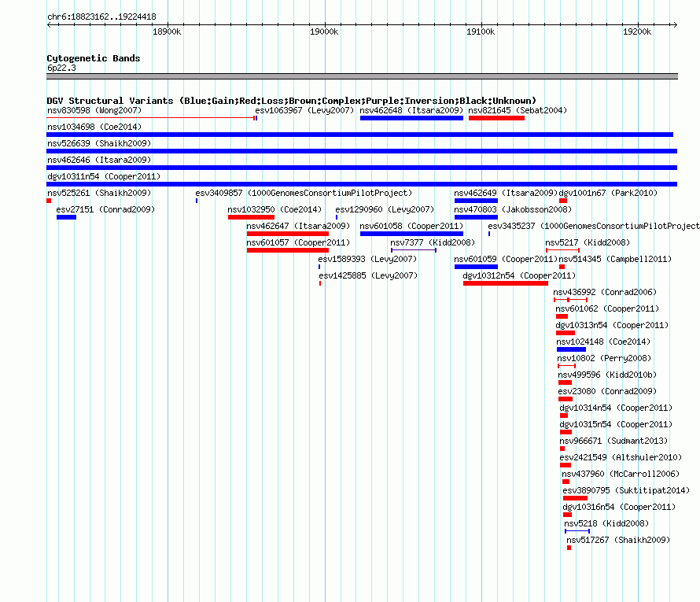Click the nsv499596 (Kidd2010b) label

click(x=607, y=375)
